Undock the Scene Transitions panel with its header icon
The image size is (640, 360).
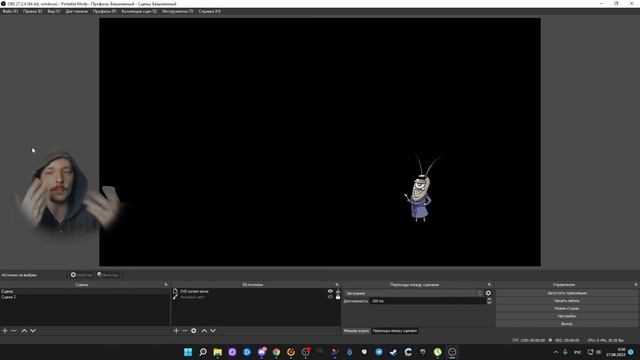[489, 284]
